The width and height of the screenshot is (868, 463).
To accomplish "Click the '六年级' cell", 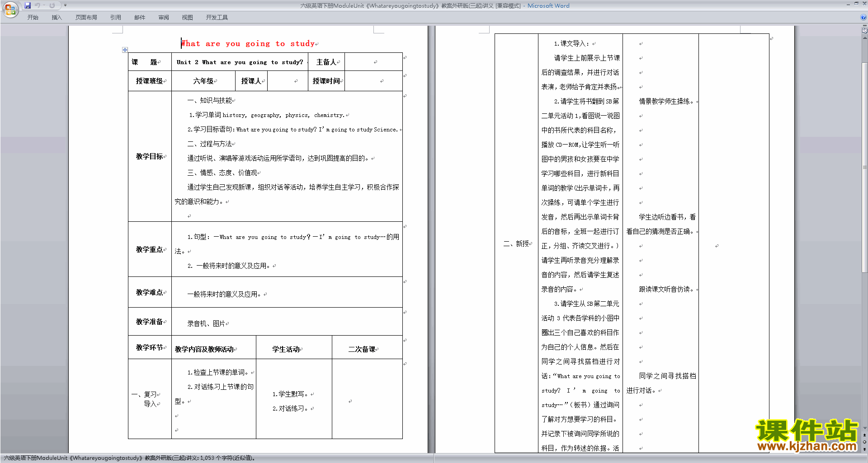I will pyautogui.click(x=203, y=81).
